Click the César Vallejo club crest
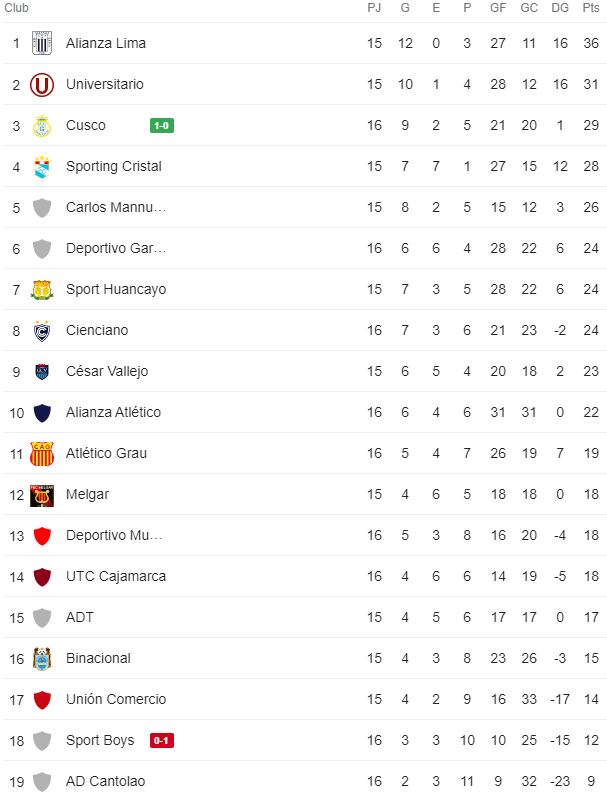 [42, 372]
